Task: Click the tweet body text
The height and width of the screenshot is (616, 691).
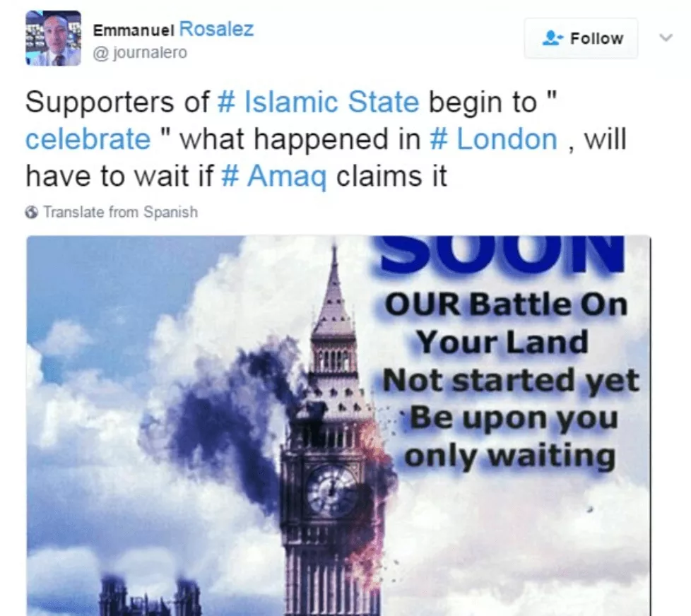Action: coord(326,139)
